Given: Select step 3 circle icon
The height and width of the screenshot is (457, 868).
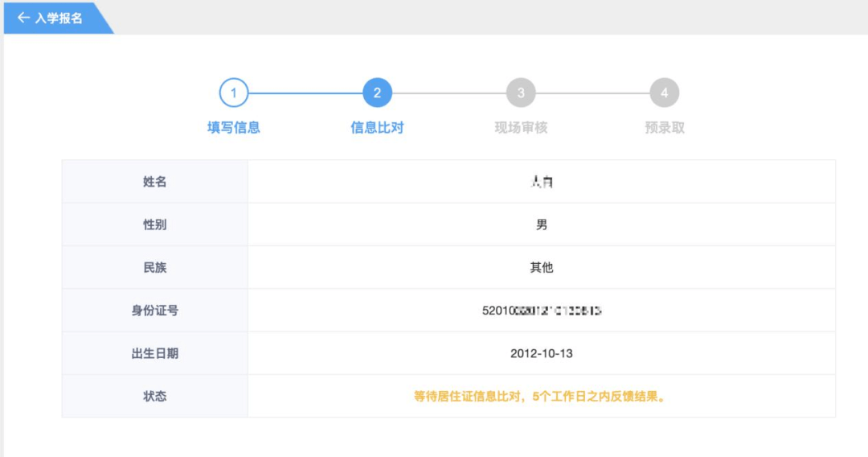Looking at the screenshot, I should pos(521,93).
